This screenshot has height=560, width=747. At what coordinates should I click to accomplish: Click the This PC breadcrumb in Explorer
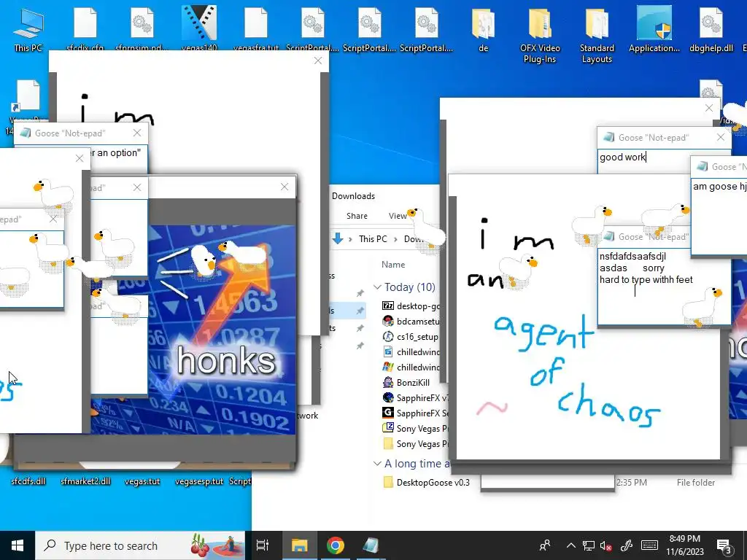[373, 239]
